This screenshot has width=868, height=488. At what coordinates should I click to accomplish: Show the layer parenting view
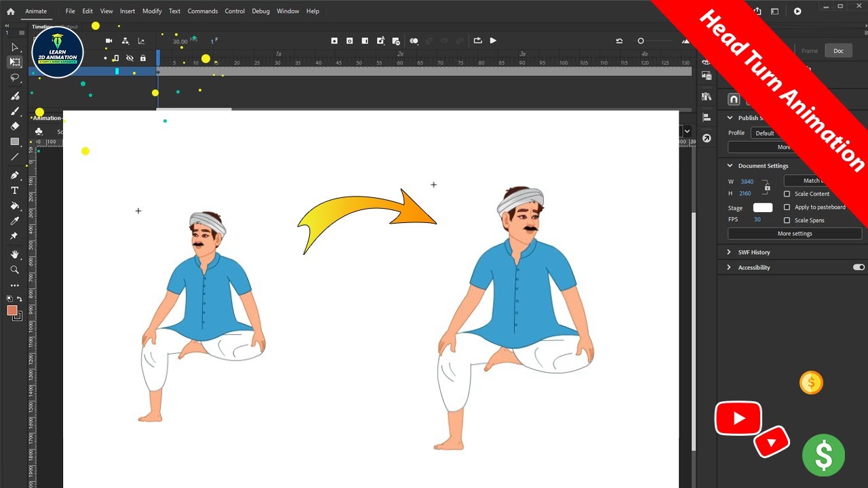(x=125, y=41)
